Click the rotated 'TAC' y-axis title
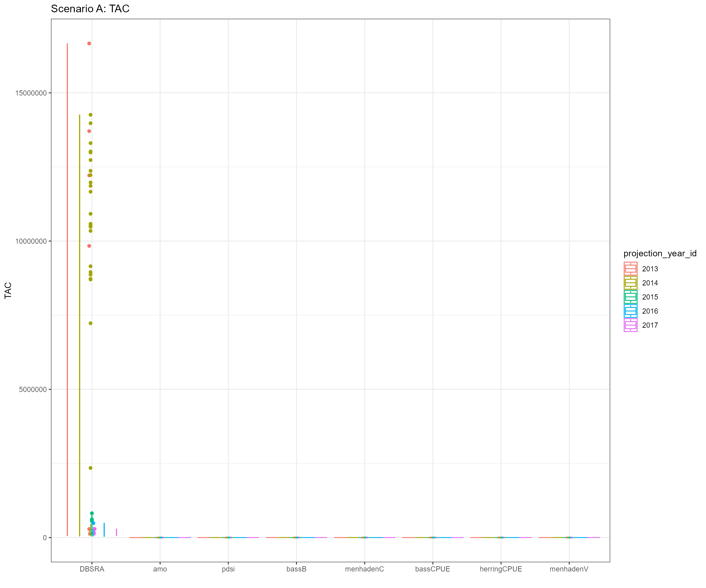 (8, 291)
